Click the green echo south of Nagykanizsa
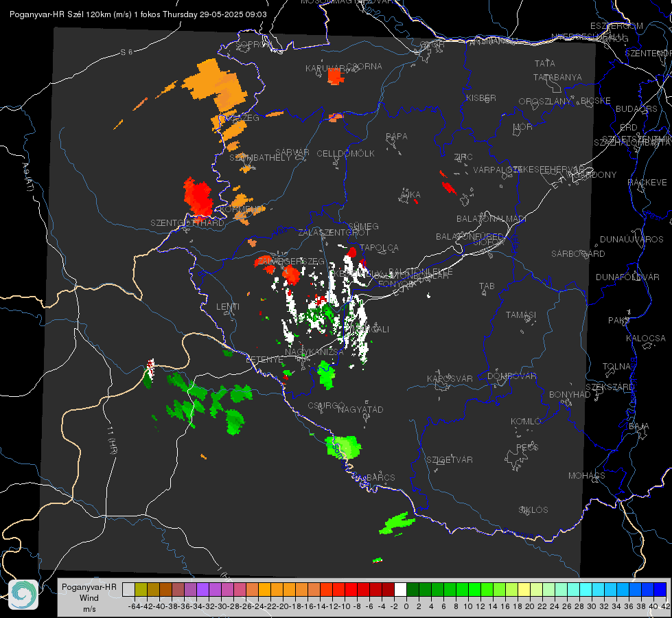Image resolution: width=672 pixels, height=618 pixels. 327,375
